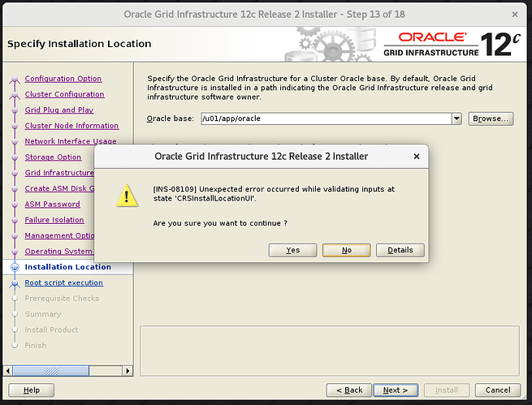Open Management Options step
532x405 pixels.
point(59,235)
